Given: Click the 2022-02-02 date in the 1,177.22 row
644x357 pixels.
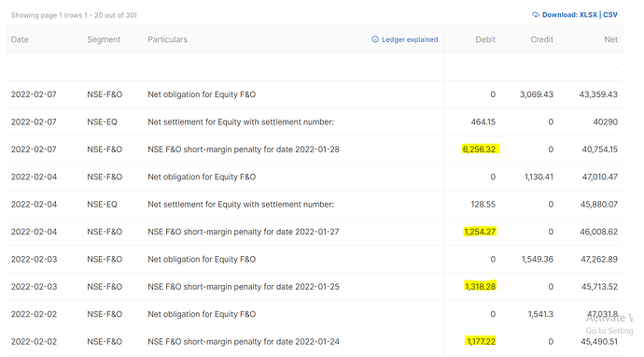Looking at the screenshot, I should coord(34,342).
